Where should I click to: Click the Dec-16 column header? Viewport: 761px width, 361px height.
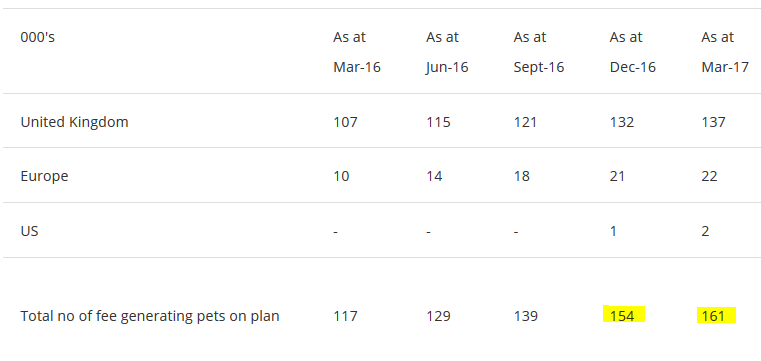point(632,52)
